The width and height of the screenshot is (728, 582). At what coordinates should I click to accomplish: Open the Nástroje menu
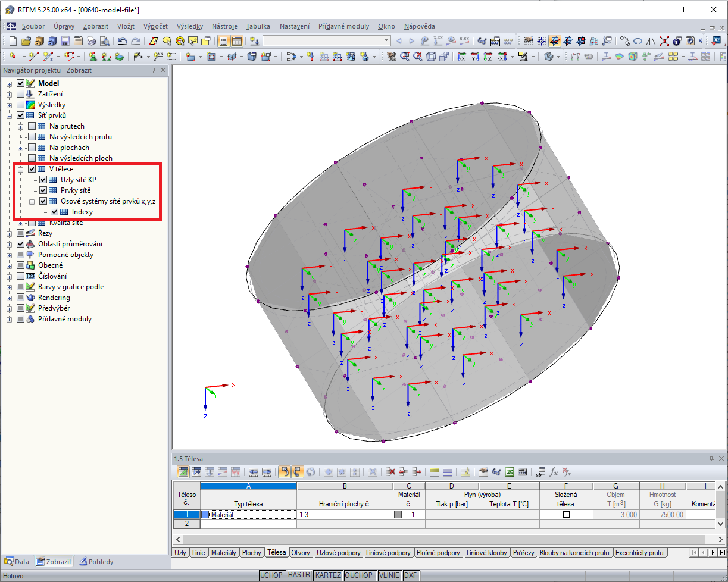[x=224, y=26]
